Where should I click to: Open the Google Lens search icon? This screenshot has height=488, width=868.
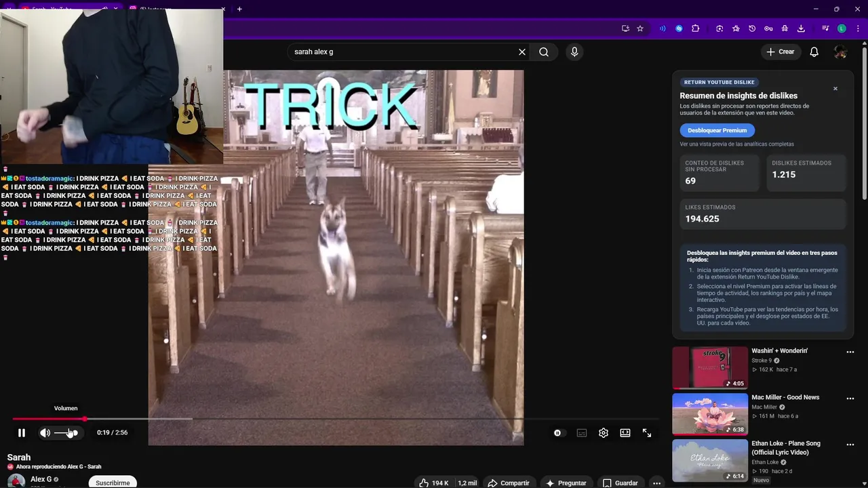coord(719,28)
